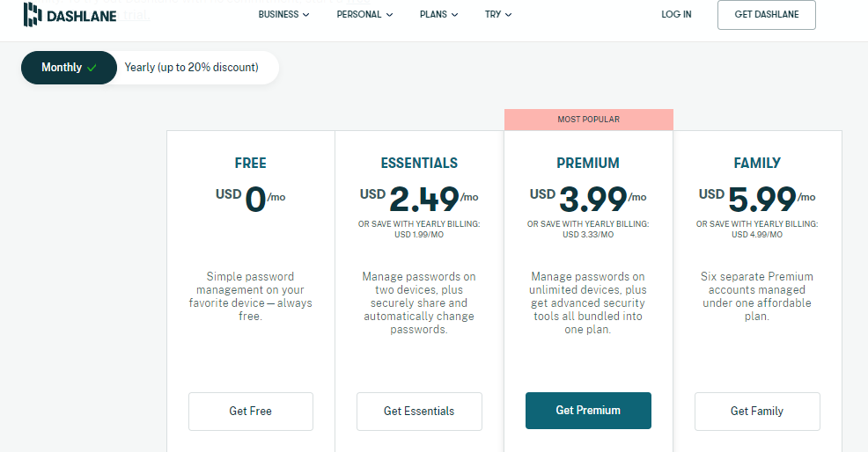868x452 pixels.
Task: Open the Try dropdown arrow
Action: [x=508, y=15]
